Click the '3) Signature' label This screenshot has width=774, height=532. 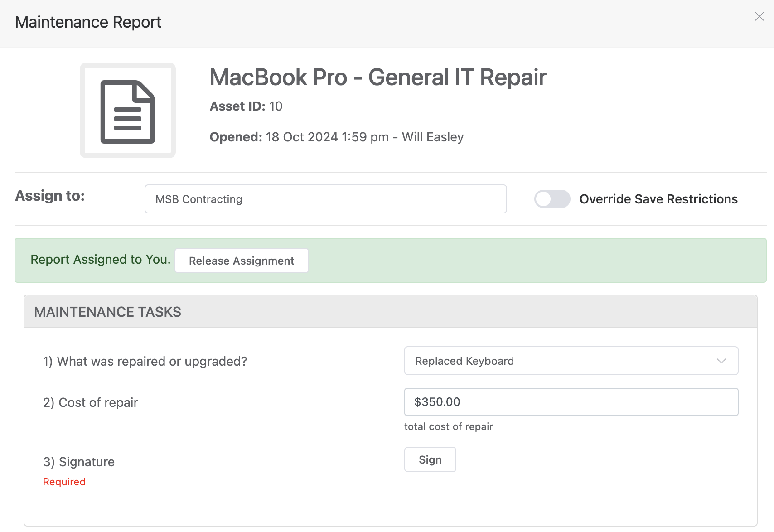[79, 462]
